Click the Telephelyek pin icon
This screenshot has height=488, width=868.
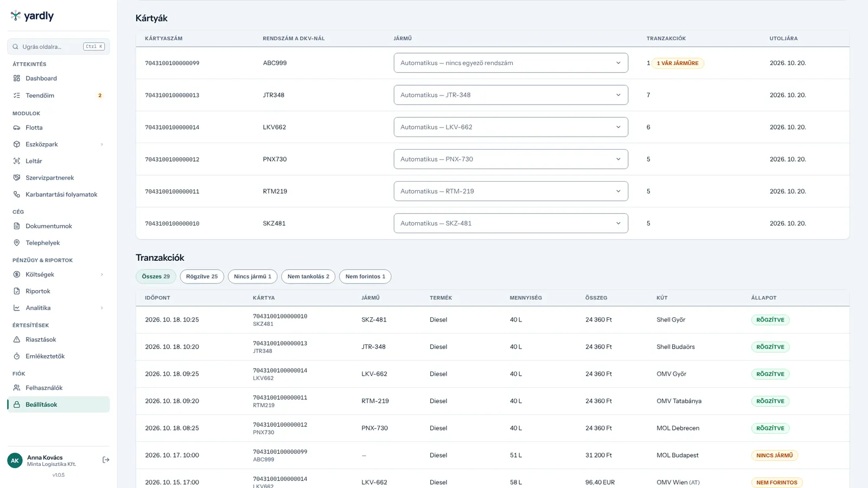[x=17, y=243]
